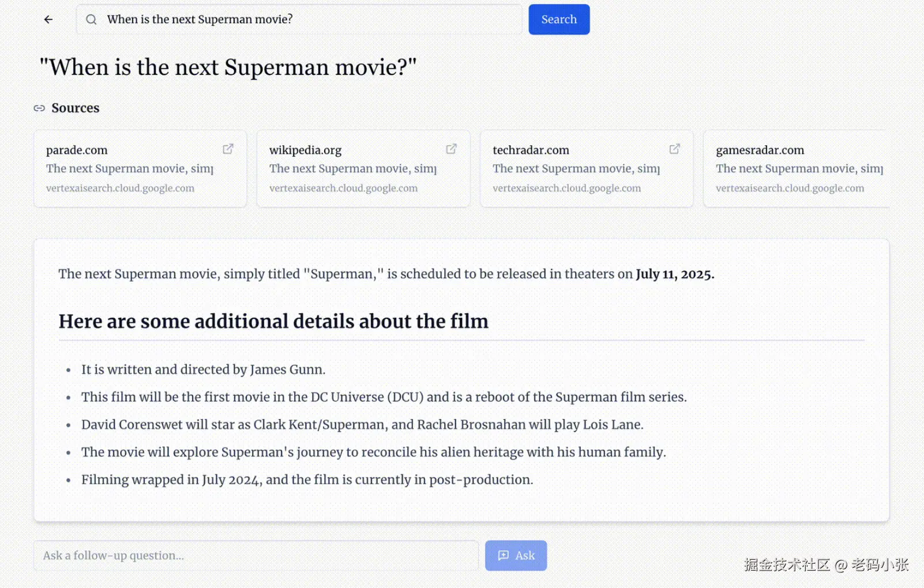Open external link icon on techradar.com card
The height and width of the screenshot is (588, 924).
pyautogui.click(x=674, y=149)
